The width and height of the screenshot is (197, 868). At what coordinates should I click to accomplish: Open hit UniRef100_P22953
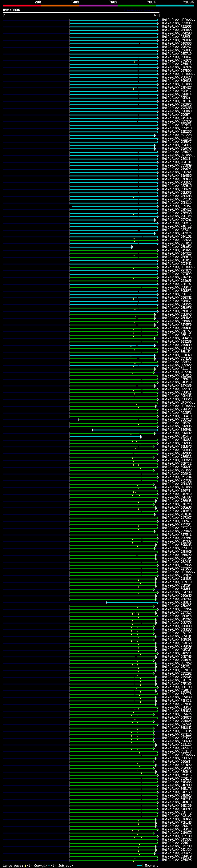tap(177, 26)
